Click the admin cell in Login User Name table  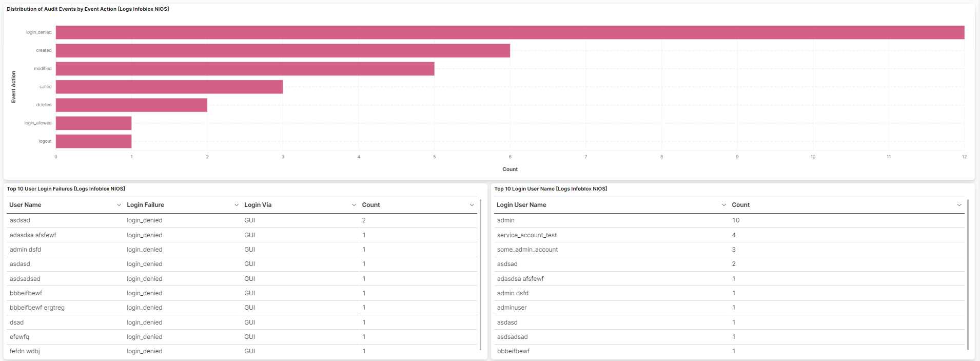click(506, 220)
